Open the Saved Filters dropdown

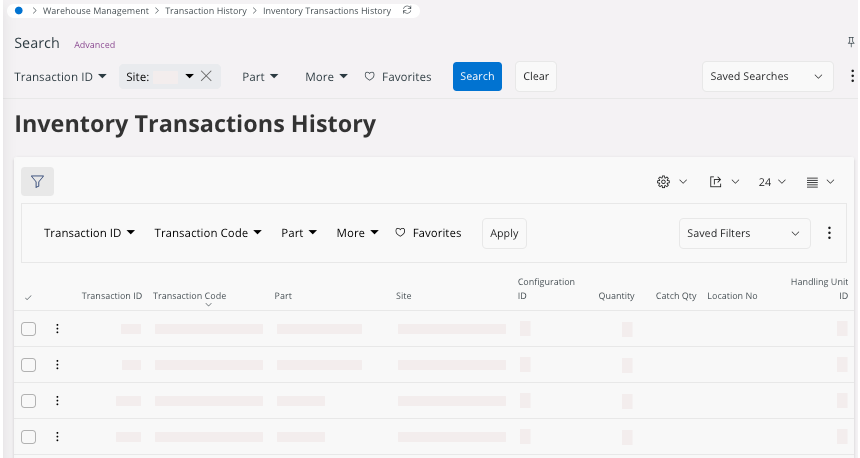point(744,233)
